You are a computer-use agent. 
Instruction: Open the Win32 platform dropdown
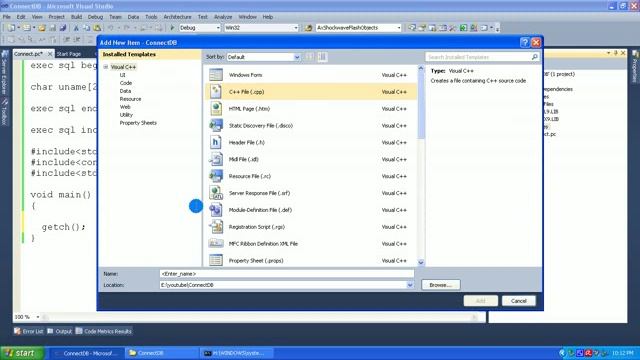(x=296, y=28)
